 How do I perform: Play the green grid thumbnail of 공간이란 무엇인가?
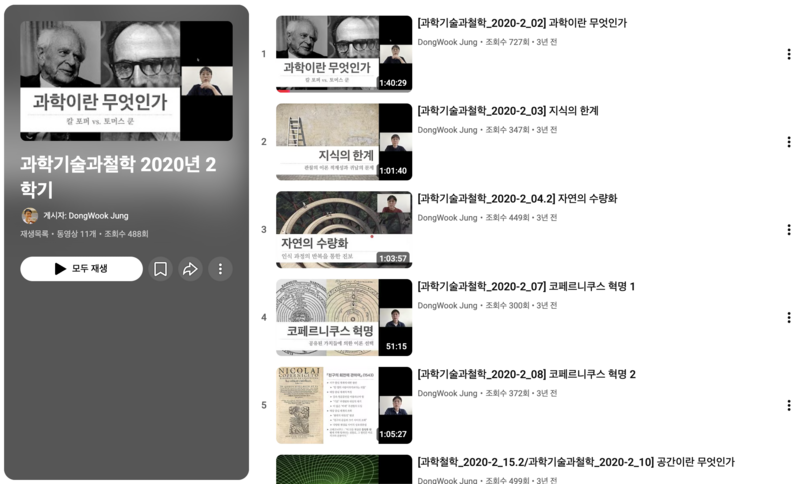(x=344, y=469)
